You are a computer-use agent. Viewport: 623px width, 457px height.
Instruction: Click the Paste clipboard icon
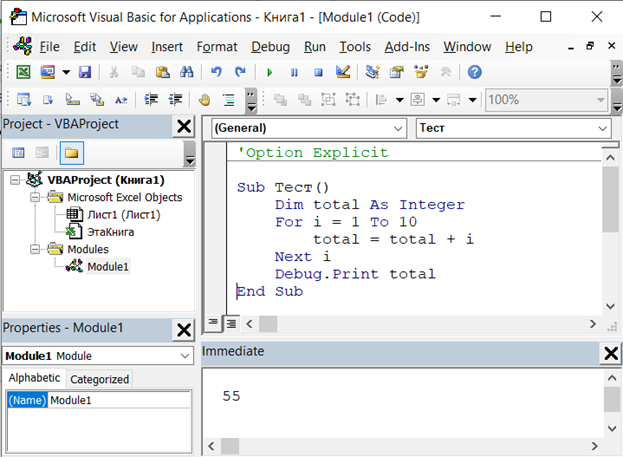[x=162, y=72]
